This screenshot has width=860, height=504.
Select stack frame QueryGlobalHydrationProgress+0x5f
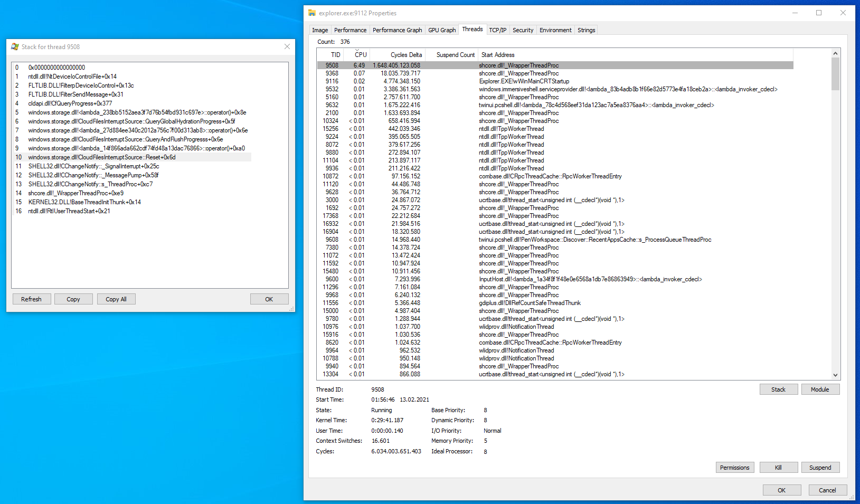coord(132,121)
